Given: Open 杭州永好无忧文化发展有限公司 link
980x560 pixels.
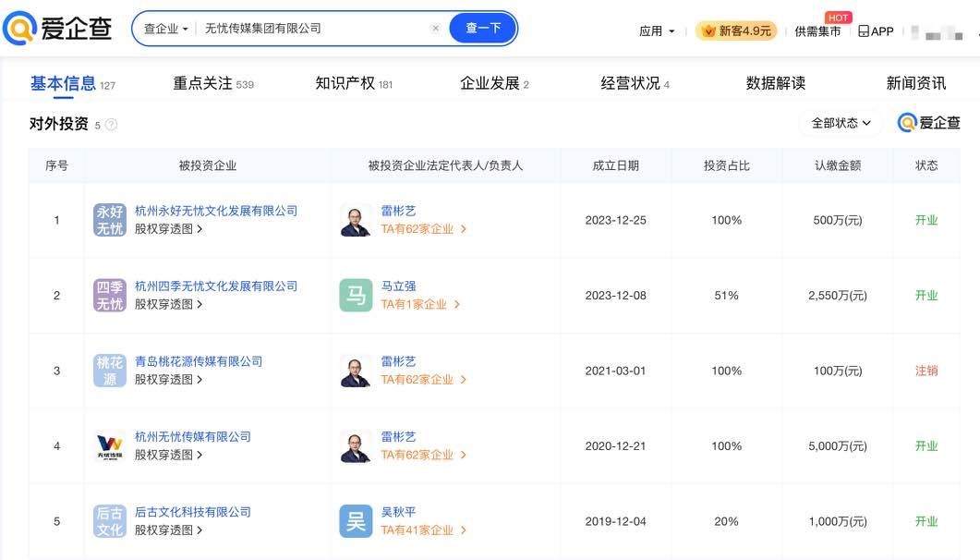Looking at the screenshot, I should [216, 211].
